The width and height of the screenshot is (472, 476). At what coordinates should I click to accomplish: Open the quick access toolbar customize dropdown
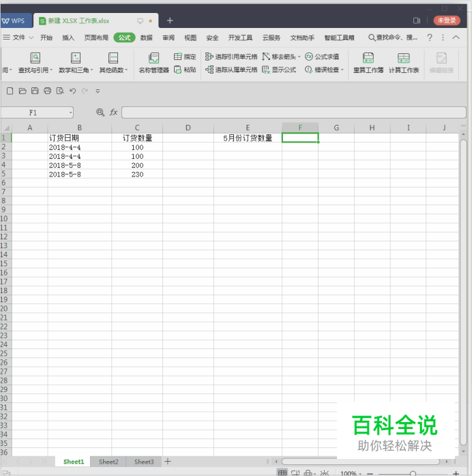pyautogui.click(x=98, y=91)
